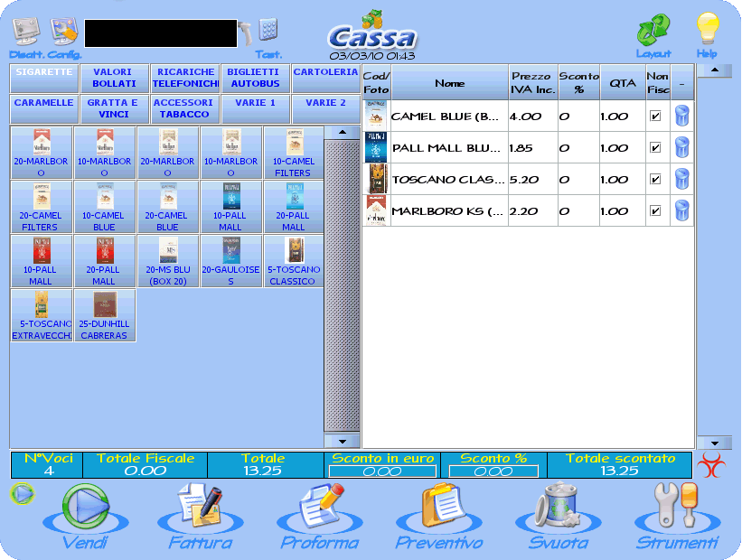Click the Sconto % column header

point(579,83)
